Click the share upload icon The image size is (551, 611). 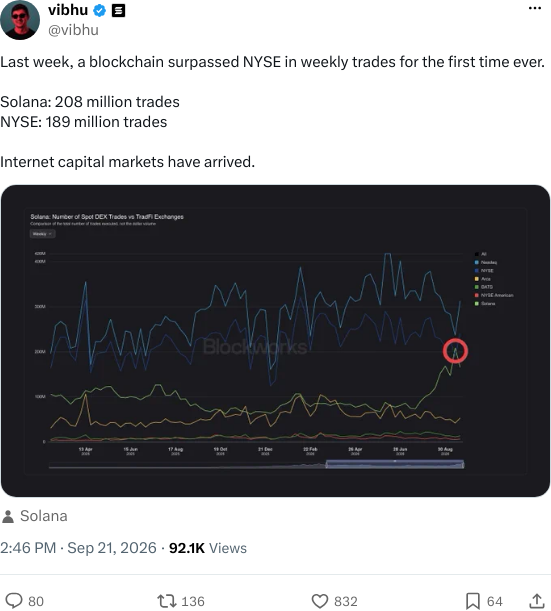pos(537,601)
